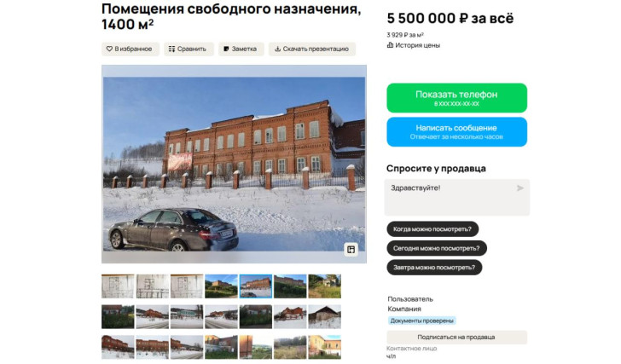Open the Заметка note icon button

click(x=226, y=49)
